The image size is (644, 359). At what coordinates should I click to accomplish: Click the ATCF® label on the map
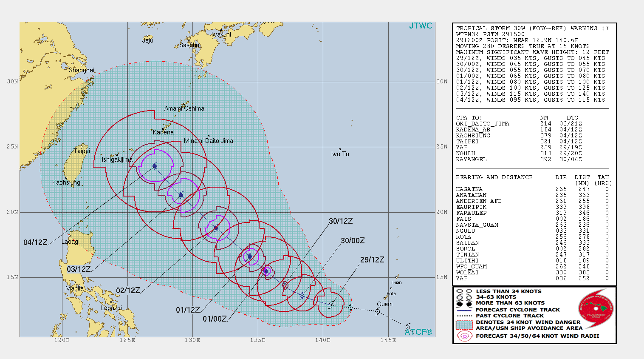pyautogui.click(x=418, y=332)
